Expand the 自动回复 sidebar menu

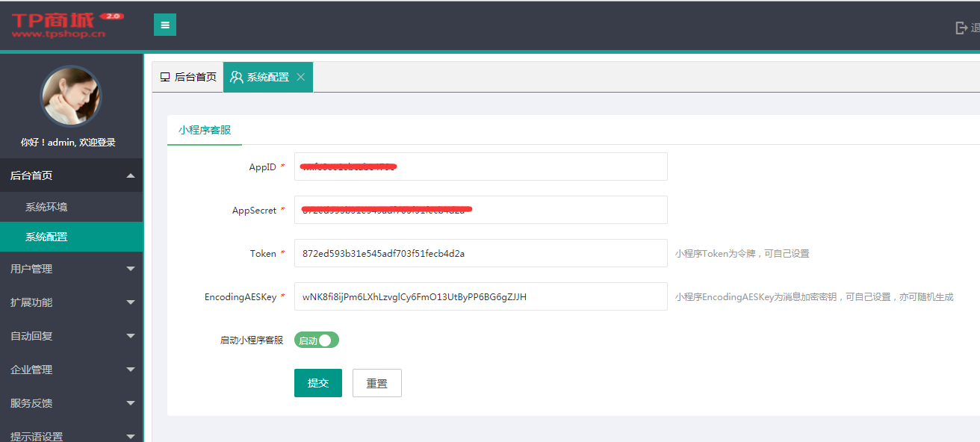[71, 336]
